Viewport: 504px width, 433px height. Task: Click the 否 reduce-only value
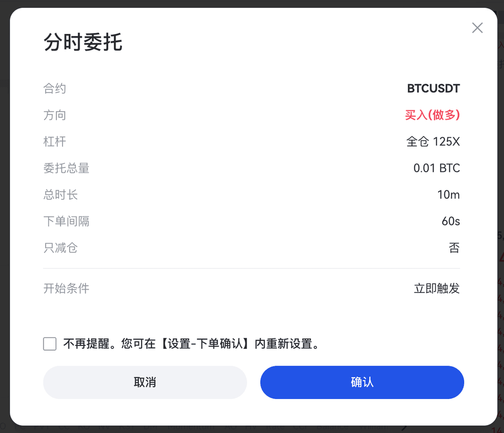pos(454,248)
